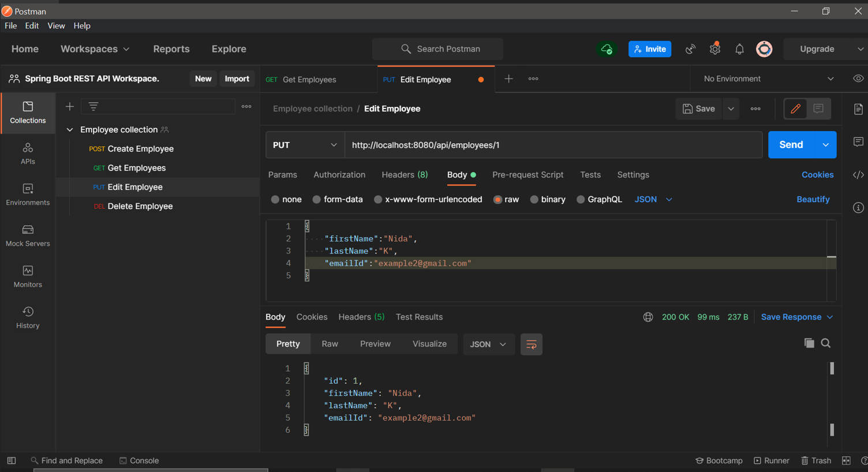Copy the response body to clipboard
Screen dimensions: 868x472
coord(809,343)
